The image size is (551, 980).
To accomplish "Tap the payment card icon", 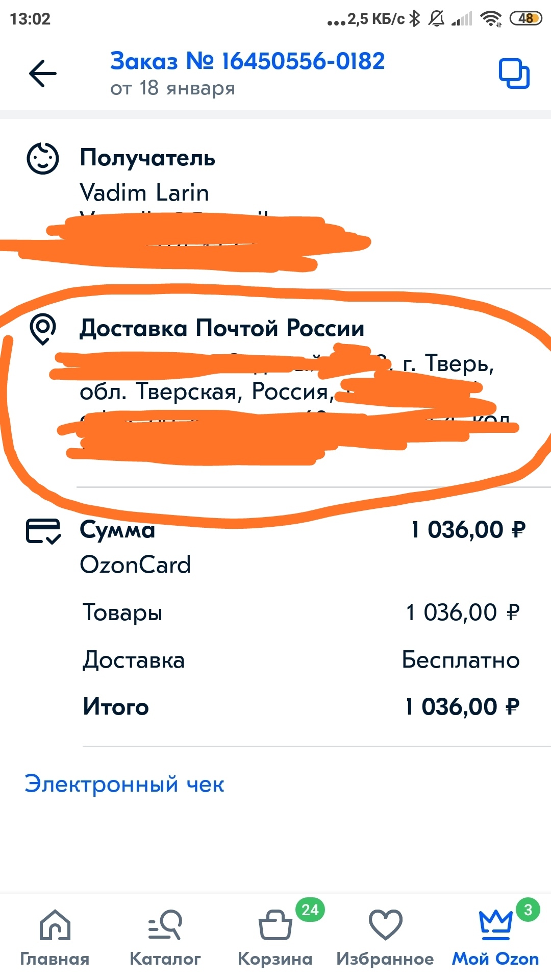I will pyautogui.click(x=43, y=531).
